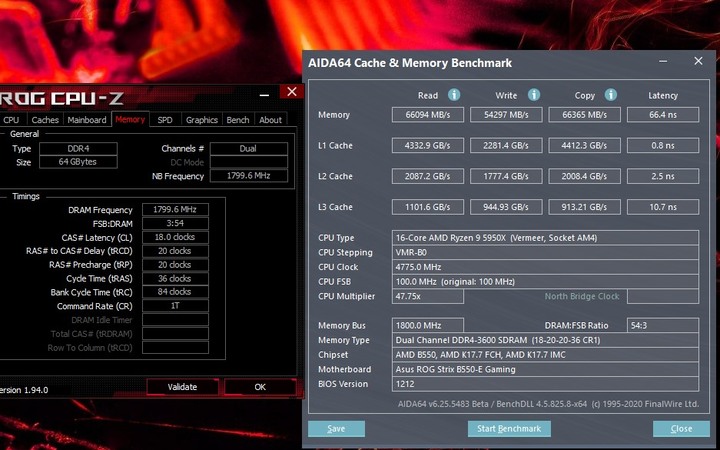Switch to the CPU tab in CPU-Z

click(11, 120)
